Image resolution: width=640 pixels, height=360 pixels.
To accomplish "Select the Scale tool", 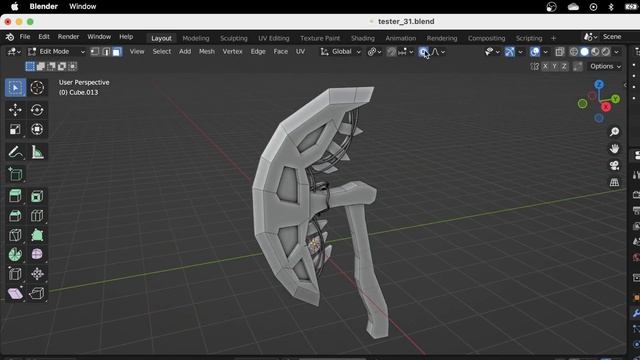I will (x=16, y=129).
